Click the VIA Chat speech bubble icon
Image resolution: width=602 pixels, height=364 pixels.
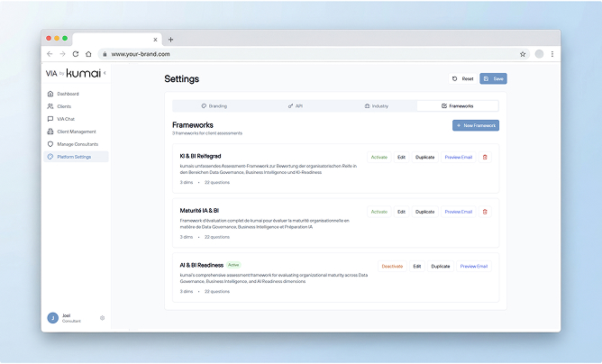[50, 119]
